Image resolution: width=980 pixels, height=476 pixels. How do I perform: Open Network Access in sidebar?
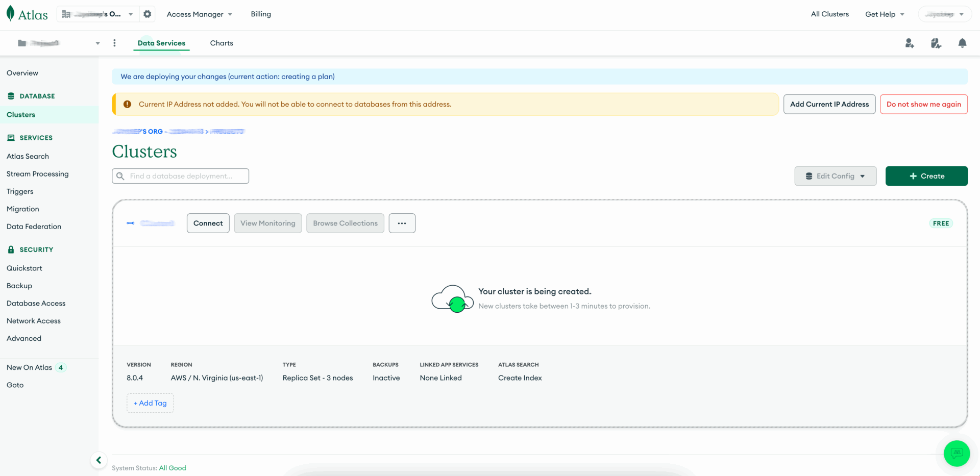pos(34,321)
